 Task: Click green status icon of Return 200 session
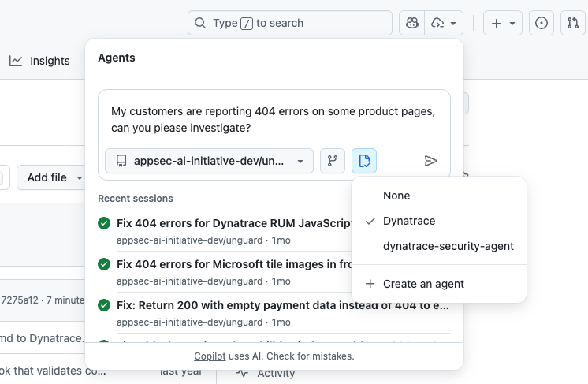pyautogui.click(x=104, y=305)
